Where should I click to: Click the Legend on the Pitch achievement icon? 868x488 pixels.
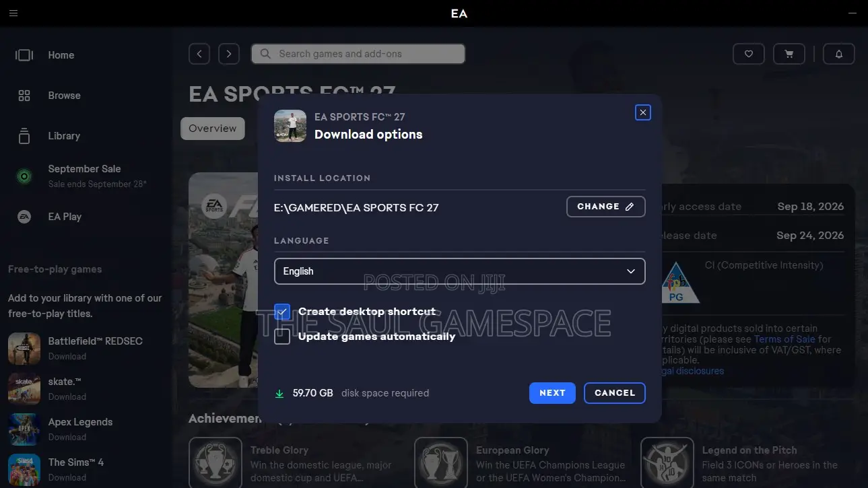pos(667,464)
